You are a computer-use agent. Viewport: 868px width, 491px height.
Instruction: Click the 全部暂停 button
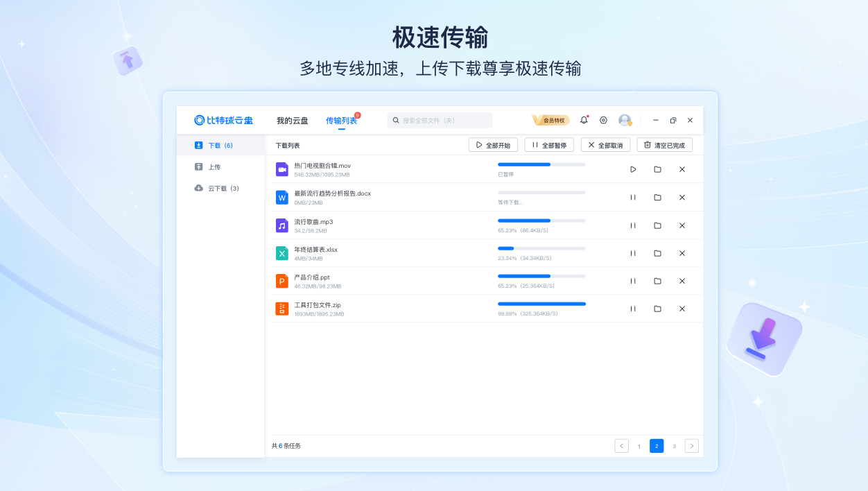(x=549, y=145)
